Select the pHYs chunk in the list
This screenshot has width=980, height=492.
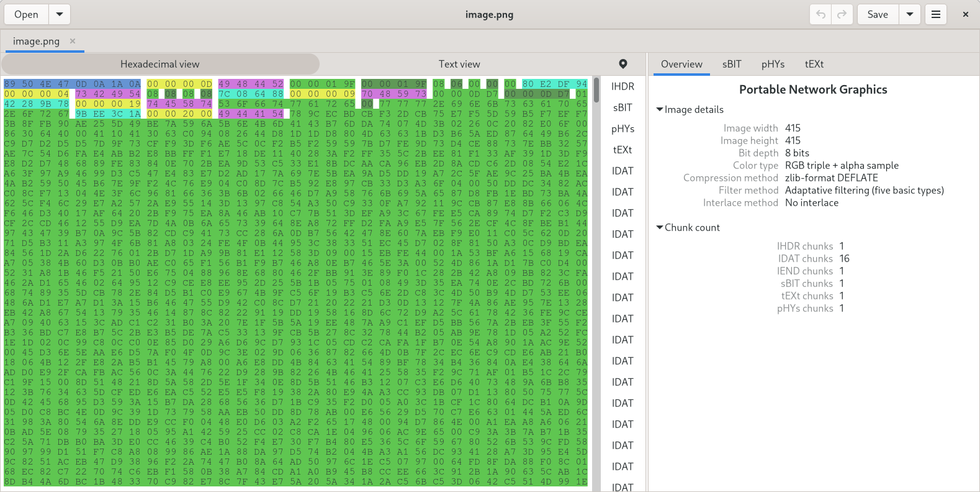point(623,129)
